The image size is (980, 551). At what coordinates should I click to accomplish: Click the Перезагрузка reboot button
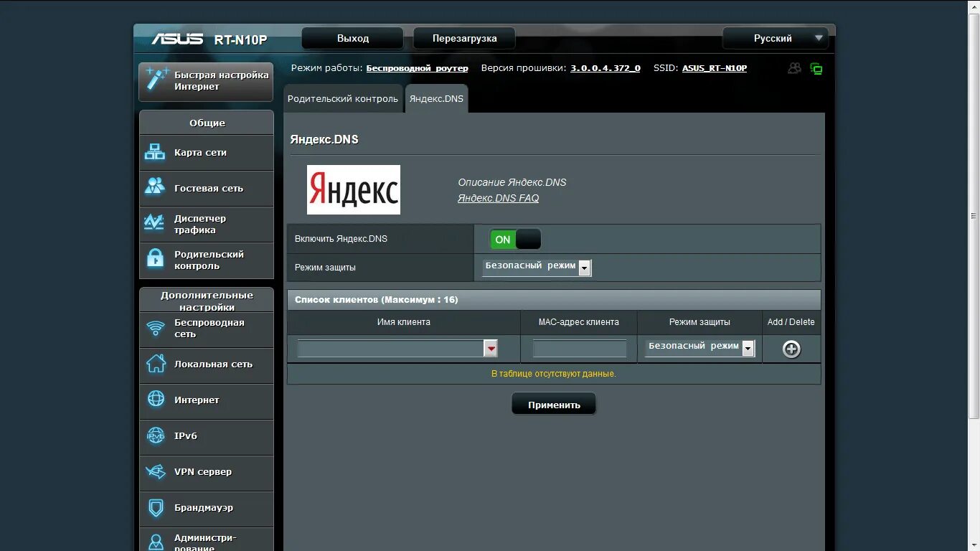[465, 38]
